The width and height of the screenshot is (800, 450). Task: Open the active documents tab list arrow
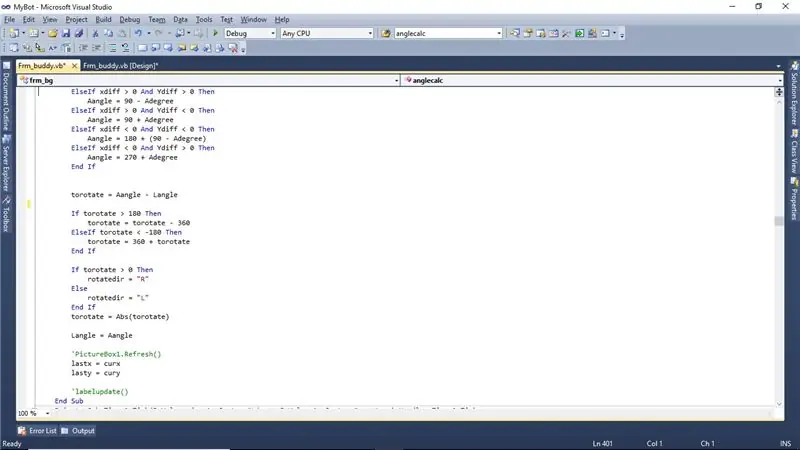[778, 66]
